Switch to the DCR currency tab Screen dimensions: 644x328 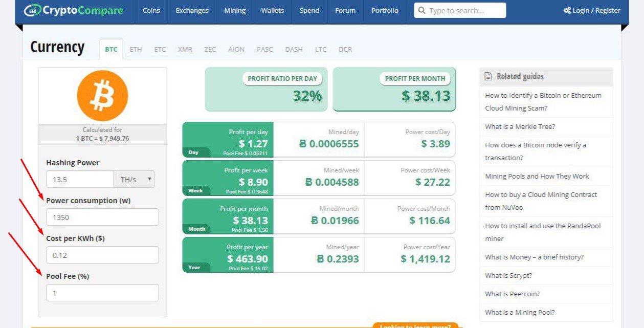click(x=345, y=50)
